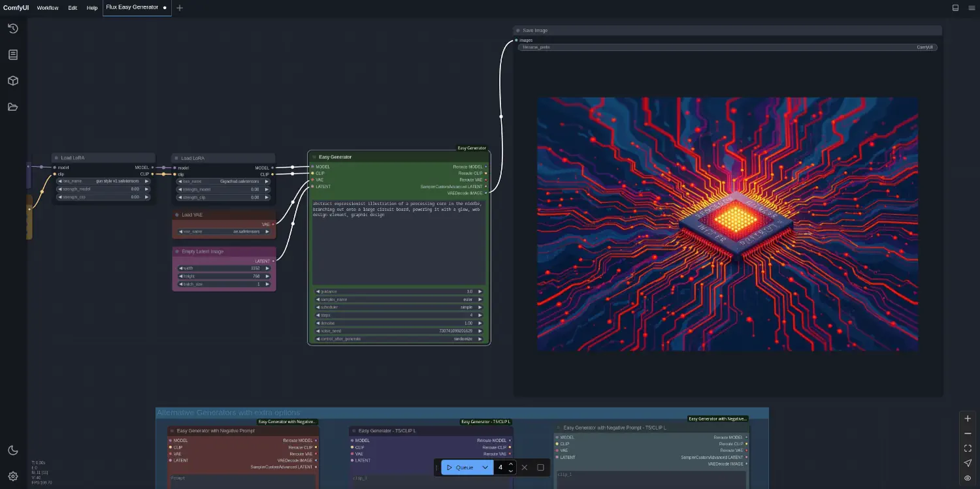The width and height of the screenshot is (980, 489).
Task: Open the settings gear in the sidebar
Action: (x=12, y=476)
